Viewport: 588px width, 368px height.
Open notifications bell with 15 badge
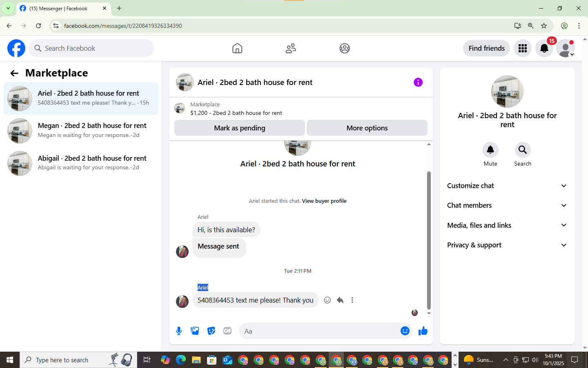[x=544, y=48]
